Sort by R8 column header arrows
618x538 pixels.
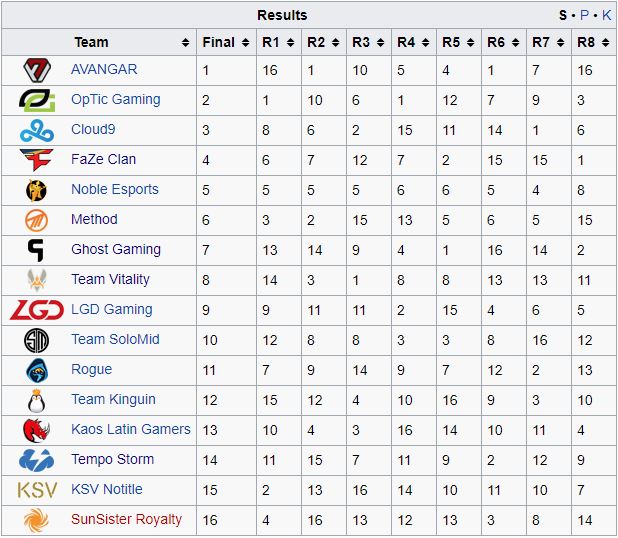tap(605, 43)
